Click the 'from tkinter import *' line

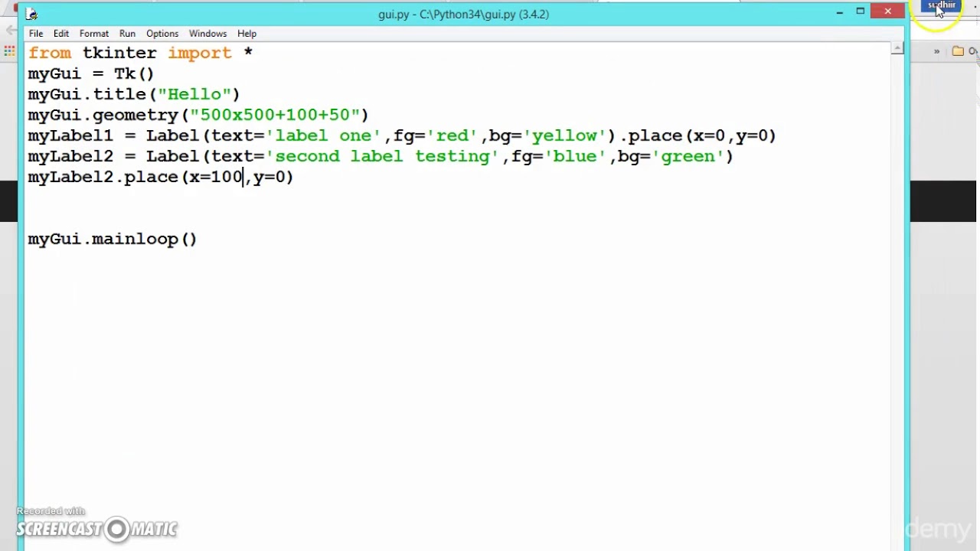tap(140, 53)
